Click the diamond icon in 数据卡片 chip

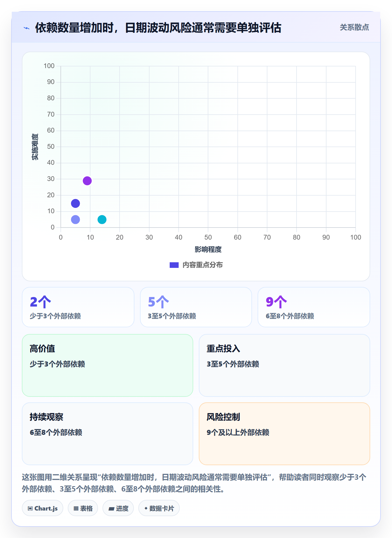[146, 508]
